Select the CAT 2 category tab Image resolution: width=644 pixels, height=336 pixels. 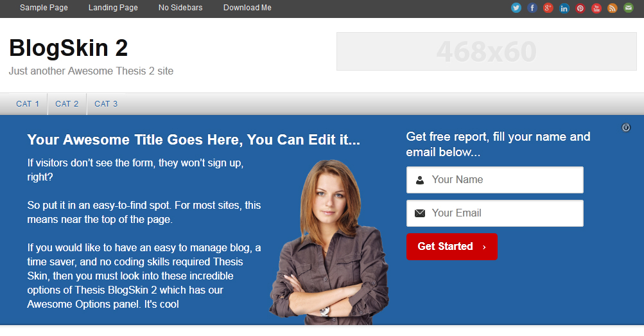point(67,104)
